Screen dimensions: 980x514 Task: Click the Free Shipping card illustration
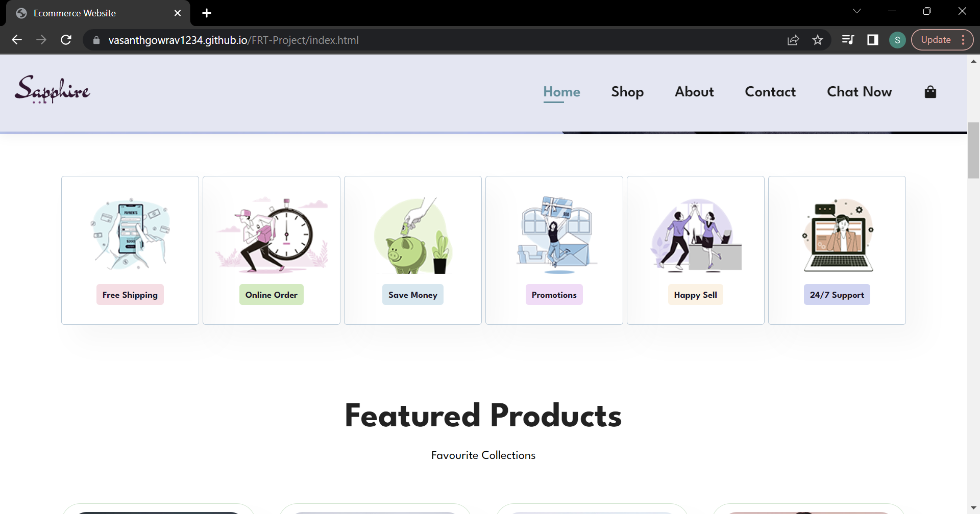click(x=130, y=235)
